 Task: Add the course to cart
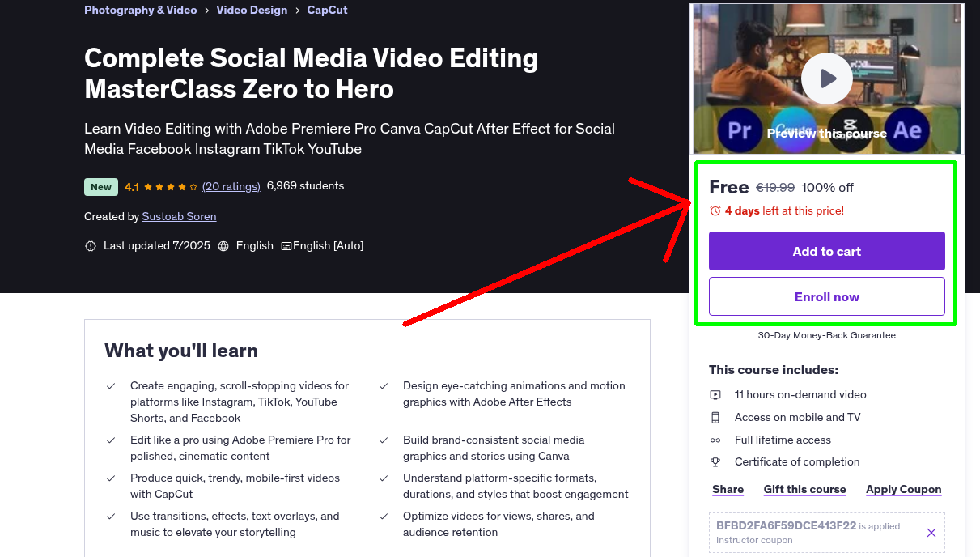(827, 251)
